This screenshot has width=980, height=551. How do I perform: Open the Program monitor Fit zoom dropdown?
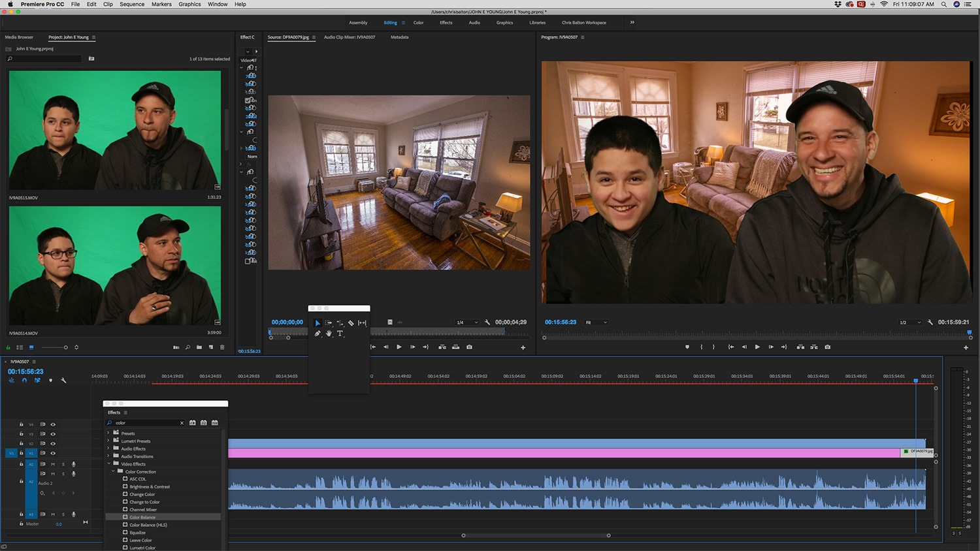pyautogui.click(x=596, y=323)
